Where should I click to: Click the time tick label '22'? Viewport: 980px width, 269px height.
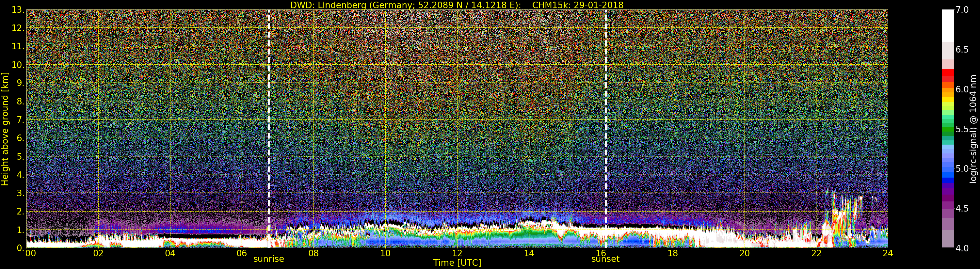click(x=816, y=253)
